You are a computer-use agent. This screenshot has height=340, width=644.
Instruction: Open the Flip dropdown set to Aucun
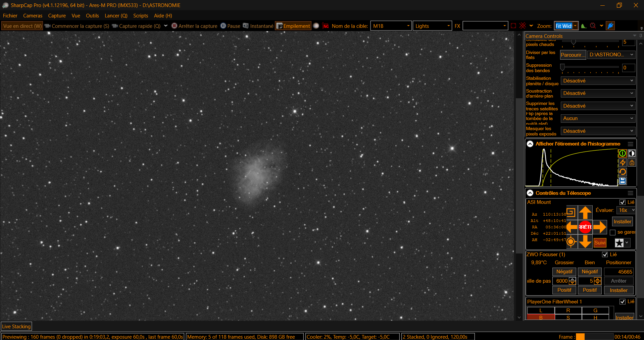(x=598, y=118)
